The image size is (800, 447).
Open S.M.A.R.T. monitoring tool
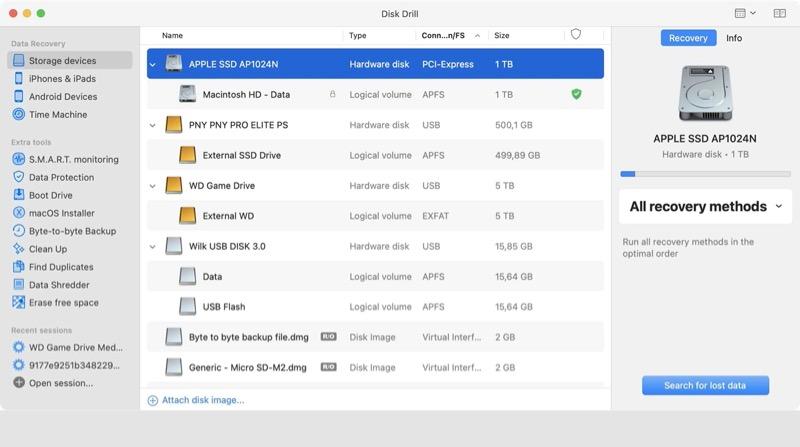point(73,159)
